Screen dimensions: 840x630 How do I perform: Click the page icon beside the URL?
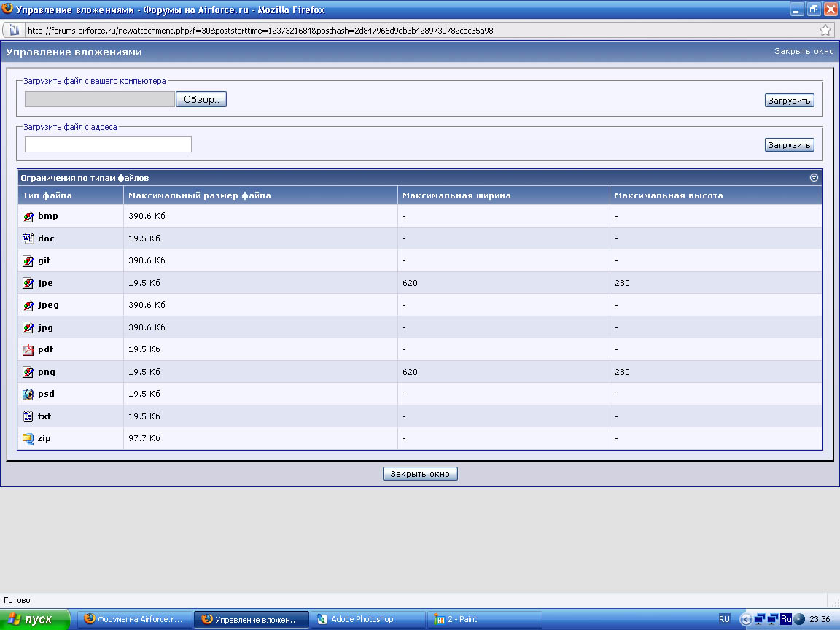(14, 31)
